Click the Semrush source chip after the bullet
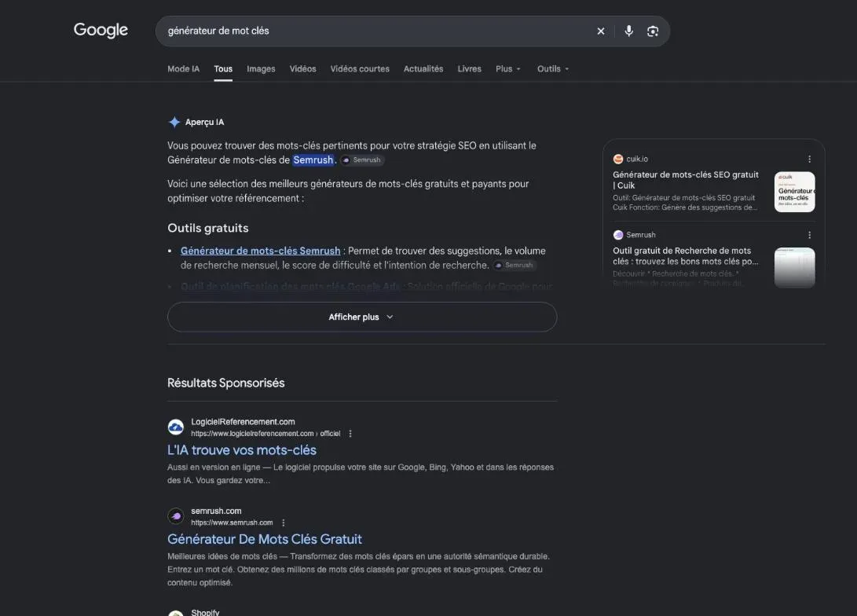 pos(514,265)
